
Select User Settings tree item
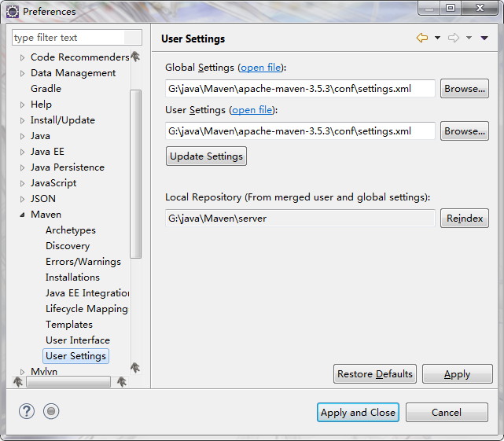(75, 356)
